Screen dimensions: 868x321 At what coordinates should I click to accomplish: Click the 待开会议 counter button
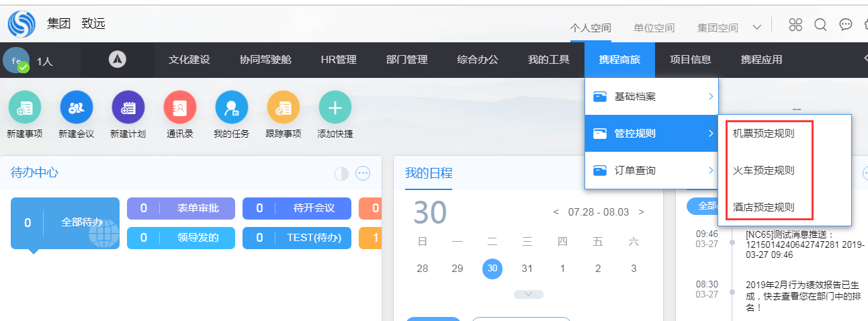(x=297, y=208)
